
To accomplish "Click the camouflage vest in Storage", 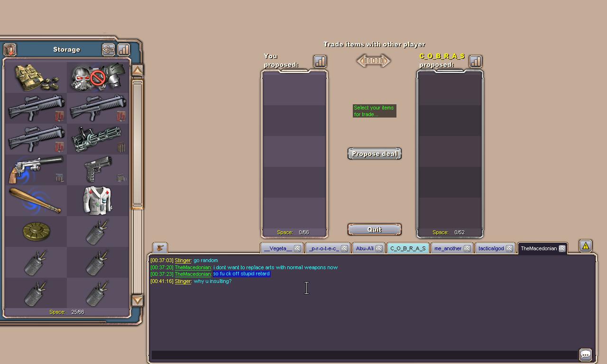I will [36, 77].
